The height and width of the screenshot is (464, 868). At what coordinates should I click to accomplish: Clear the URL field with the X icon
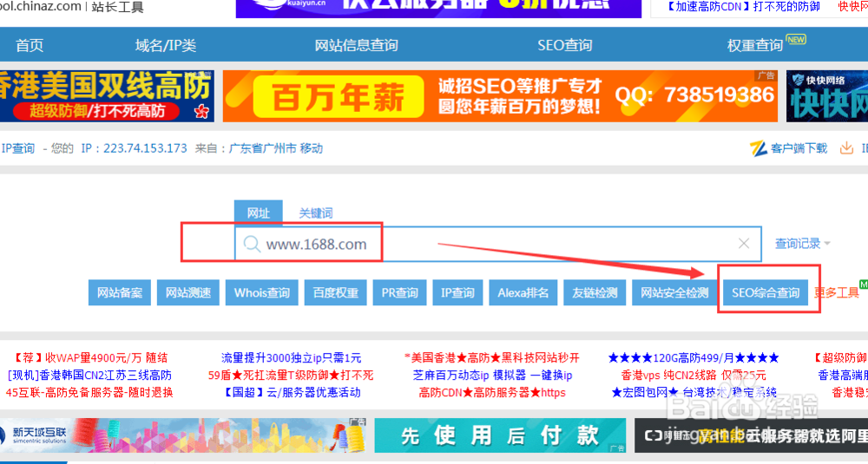(x=744, y=244)
